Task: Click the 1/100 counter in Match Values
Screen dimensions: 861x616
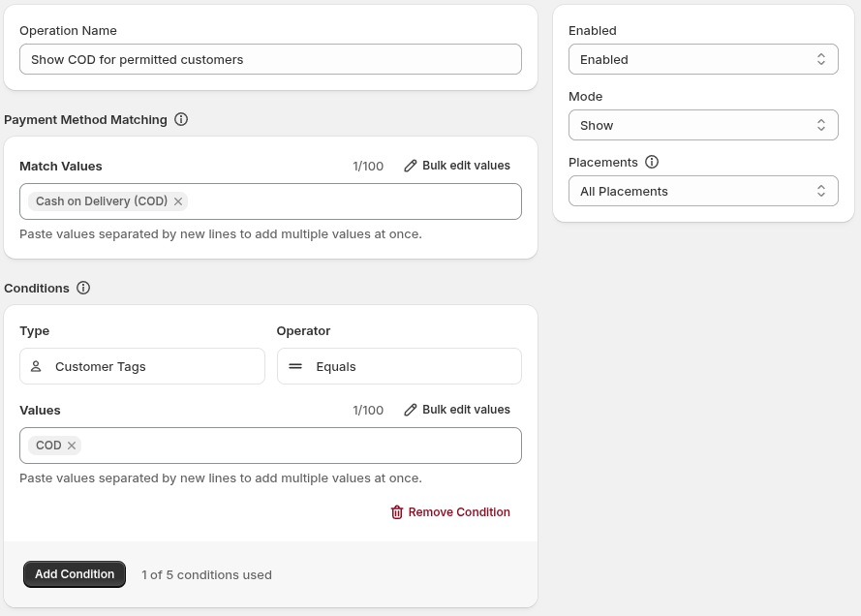Action: pyautogui.click(x=368, y=167)
